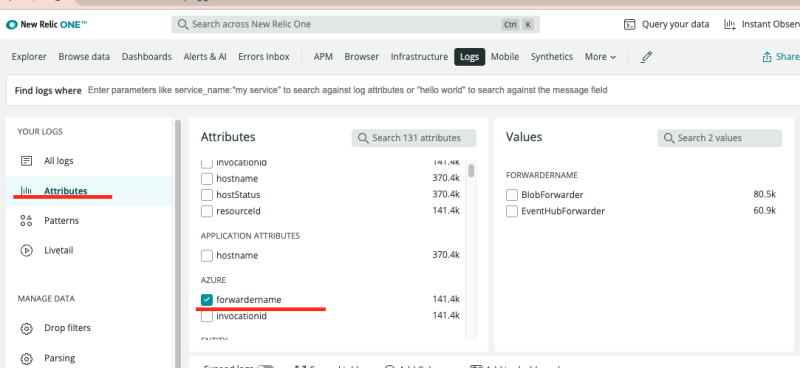Open the Dashboards tab
The image size is (800, 368).
tap(147, 57)
